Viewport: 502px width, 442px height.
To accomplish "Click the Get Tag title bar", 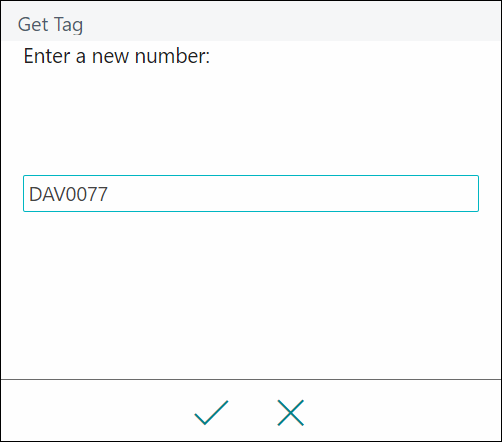I will point(251,21).
